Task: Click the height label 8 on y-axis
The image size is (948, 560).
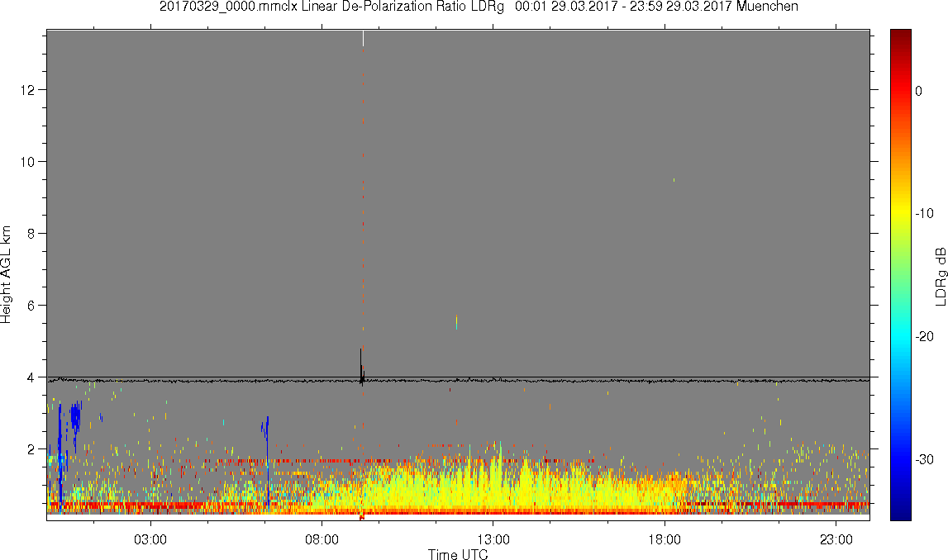Action: [x=32, y=234]
